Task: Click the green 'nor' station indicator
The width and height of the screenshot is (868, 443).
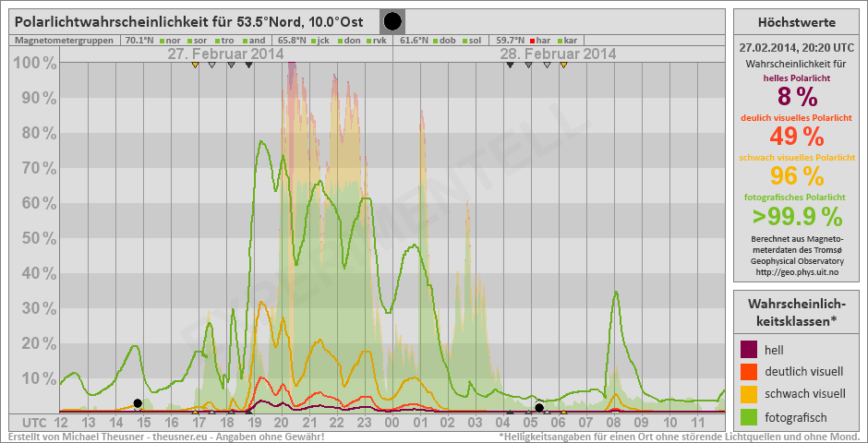Action: (x=162, y=41)
